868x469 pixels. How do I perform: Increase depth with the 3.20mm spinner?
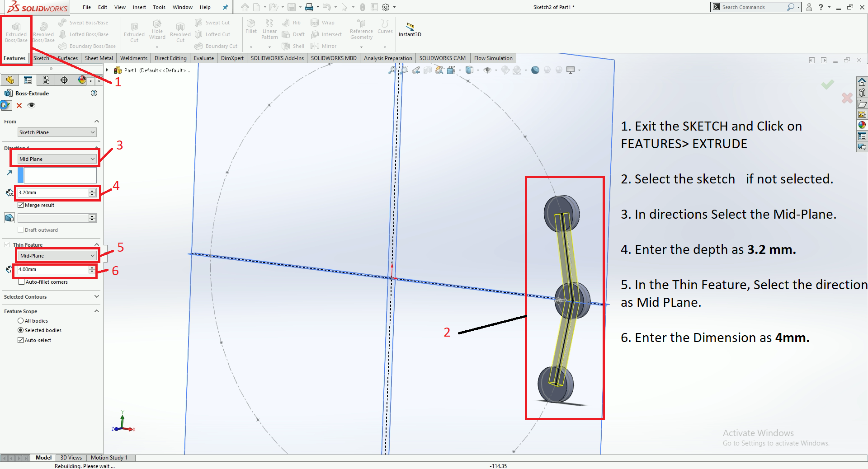click(x=92, y=191)
